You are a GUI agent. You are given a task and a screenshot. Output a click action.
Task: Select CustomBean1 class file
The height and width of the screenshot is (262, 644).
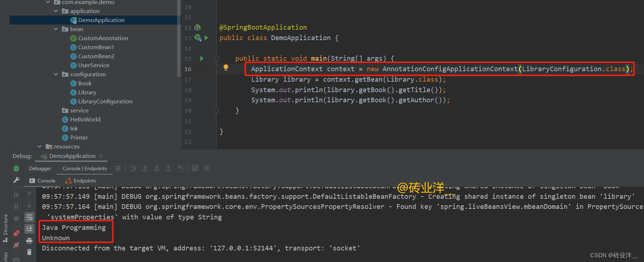click(x=92, y=47)
